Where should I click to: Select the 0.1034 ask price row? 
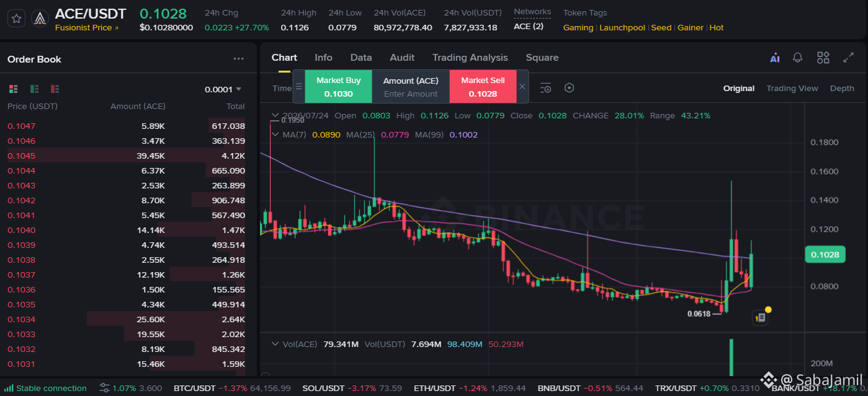(127, 319)
